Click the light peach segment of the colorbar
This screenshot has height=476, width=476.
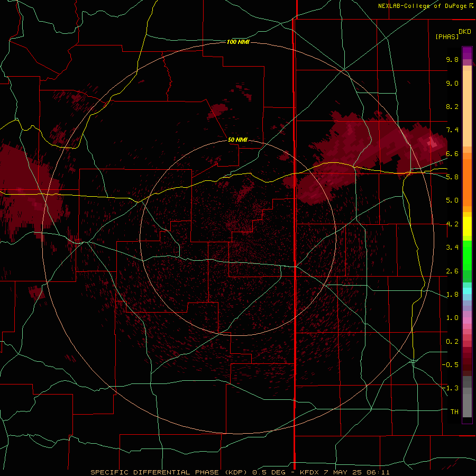(467, 109)
